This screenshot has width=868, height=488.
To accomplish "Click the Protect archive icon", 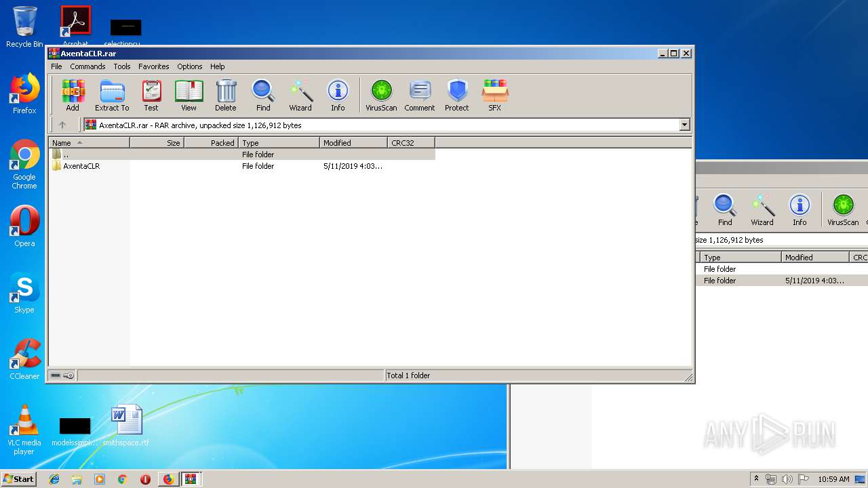I will click(x=457, y=96).
